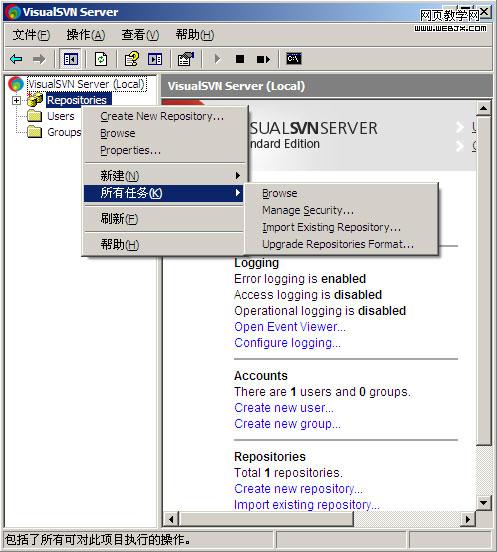497x552 pixels.
Task: Click the Show/Hide Action Pane icon
Action: click(155, 59)
